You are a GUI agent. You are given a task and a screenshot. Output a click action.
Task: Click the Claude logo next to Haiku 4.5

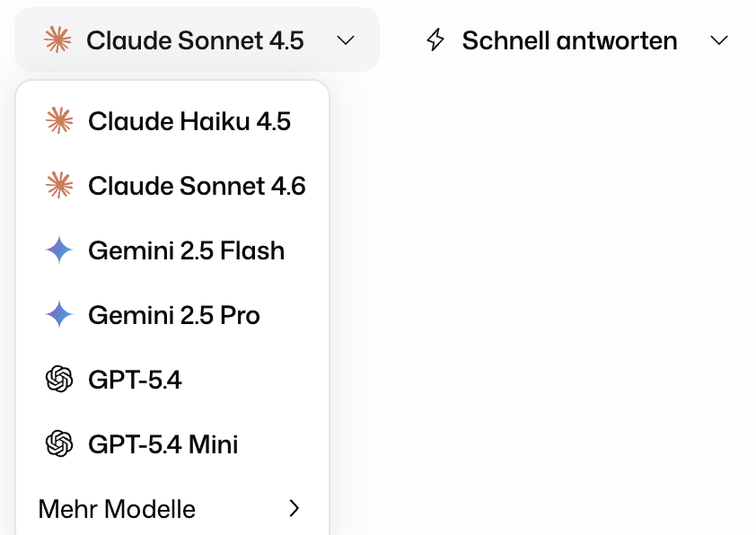59,121
